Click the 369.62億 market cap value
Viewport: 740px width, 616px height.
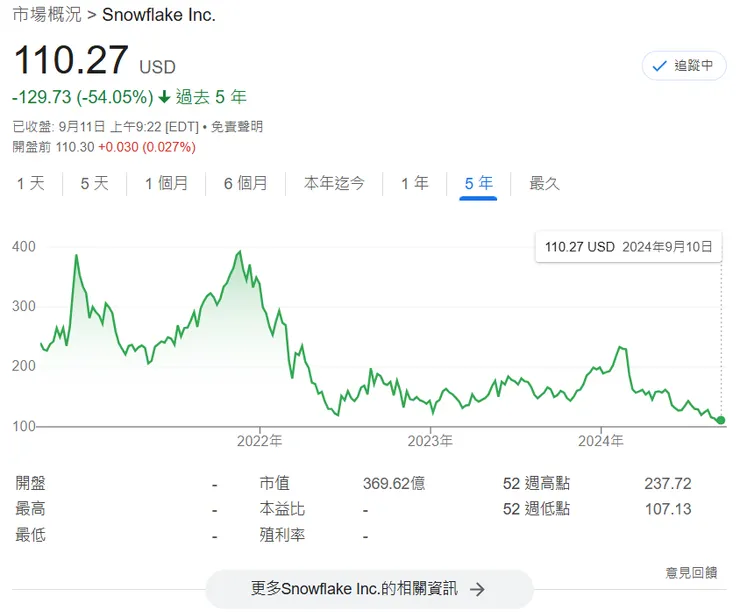pos(394,483)
